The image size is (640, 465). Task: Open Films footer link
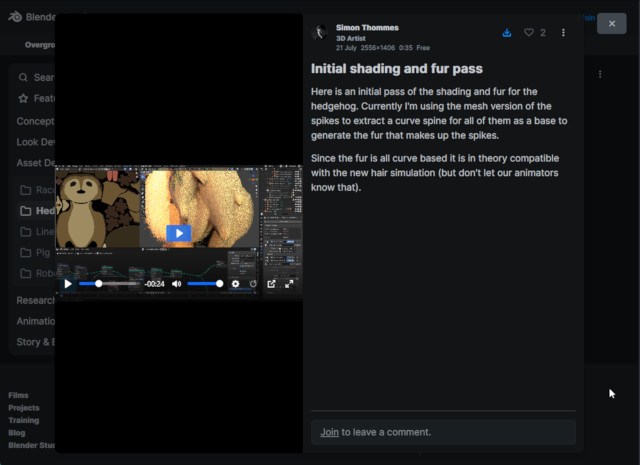(18, 395)
